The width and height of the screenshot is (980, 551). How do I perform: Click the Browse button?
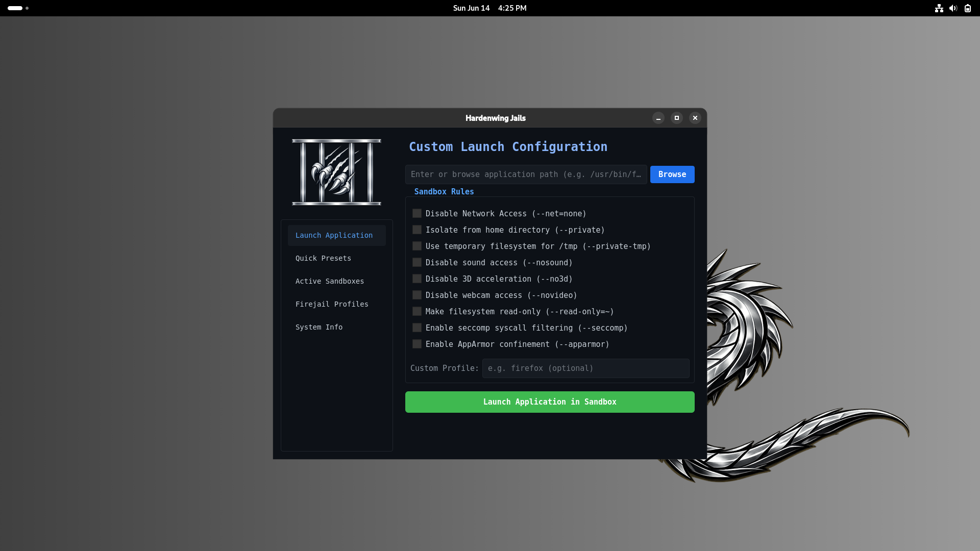tap(672, 174)
